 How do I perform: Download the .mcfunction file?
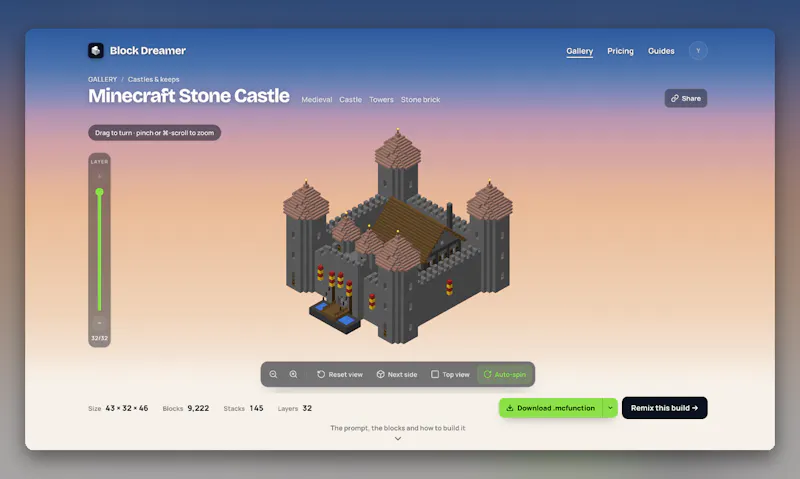click(x=551, y=408)
